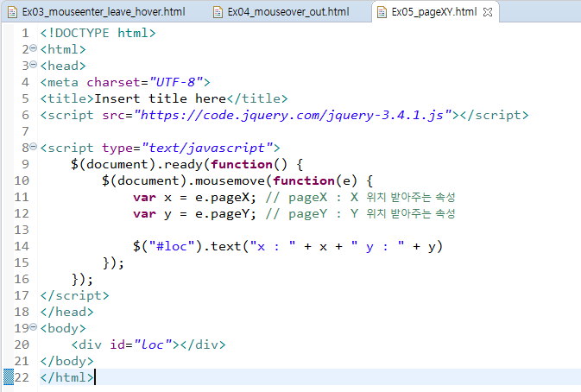Select the Ex05_pageXY.html tab
This screenshot has width=581, height=392.
coord(434,12)
